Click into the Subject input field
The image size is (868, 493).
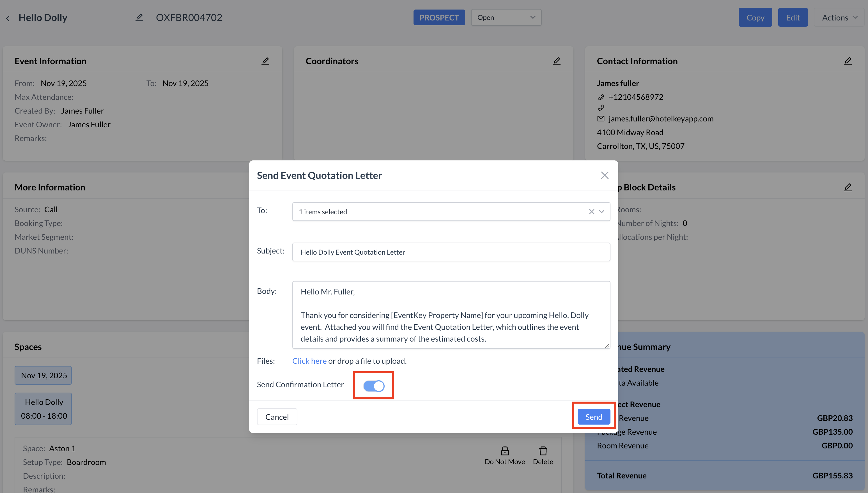(451, 252)
